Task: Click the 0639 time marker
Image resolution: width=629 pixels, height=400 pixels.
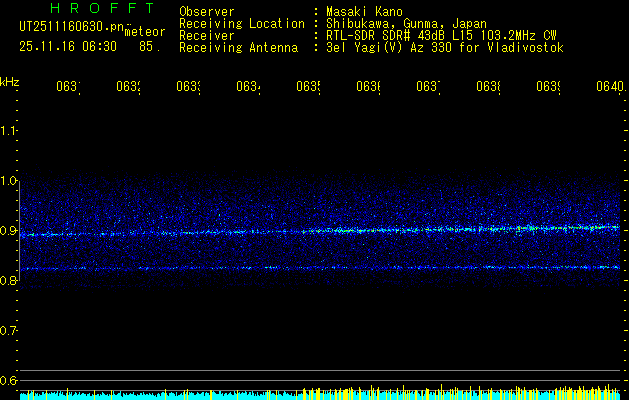Action: 548,86
